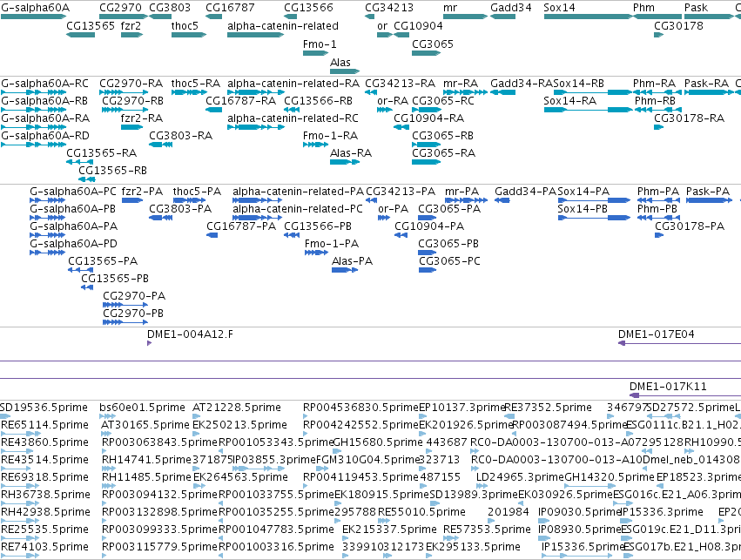741x560 pixels.
Task: Select the CG30178-RA transcript label
Action: [x=689, y=118]
